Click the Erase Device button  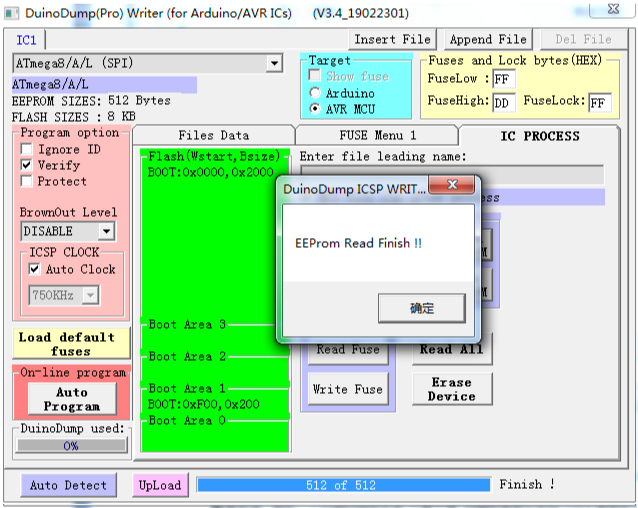tap(452, 389)
